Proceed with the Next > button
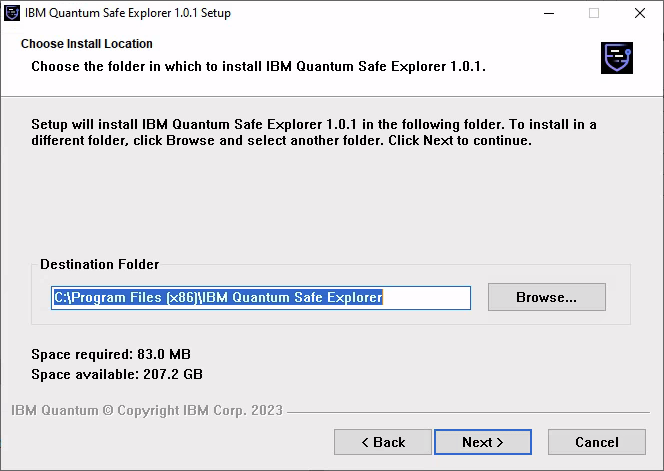The width and height of the screenshot is (664, 471). [x=482, y=442]
